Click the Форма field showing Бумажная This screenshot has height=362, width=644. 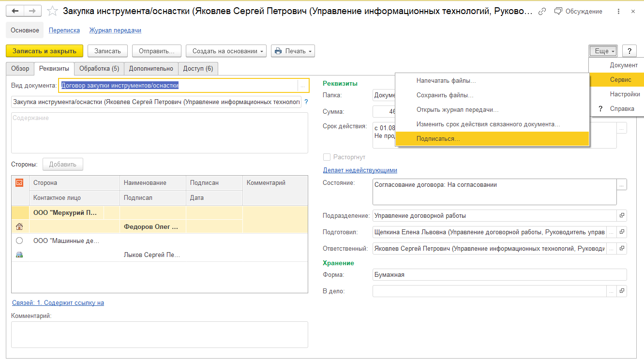[x=500, y=274]
